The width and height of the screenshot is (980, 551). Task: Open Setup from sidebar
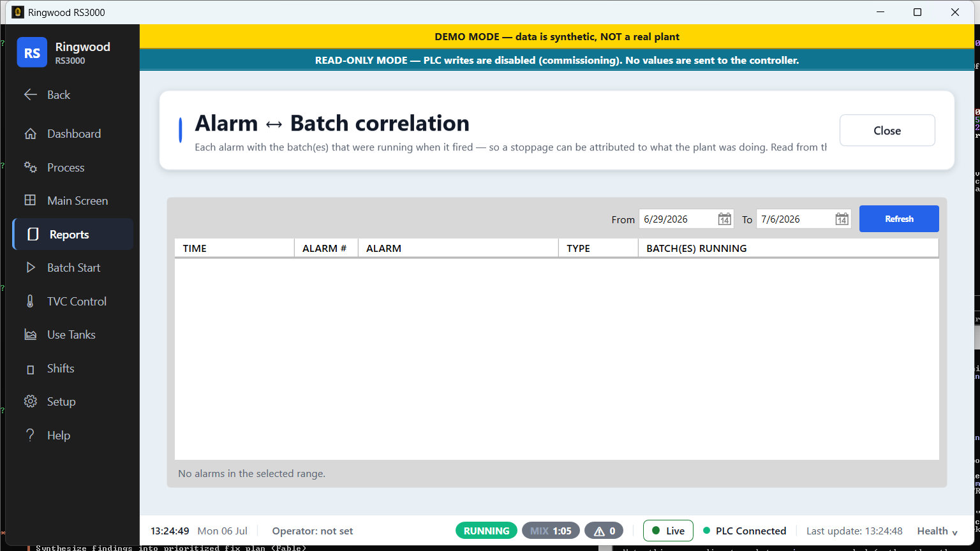point(73,401)
